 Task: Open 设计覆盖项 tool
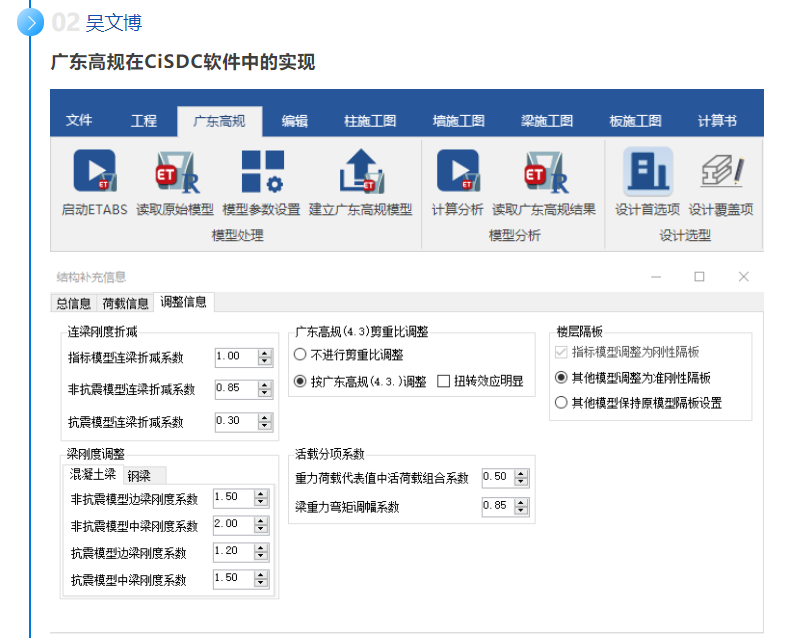(722, 171)
